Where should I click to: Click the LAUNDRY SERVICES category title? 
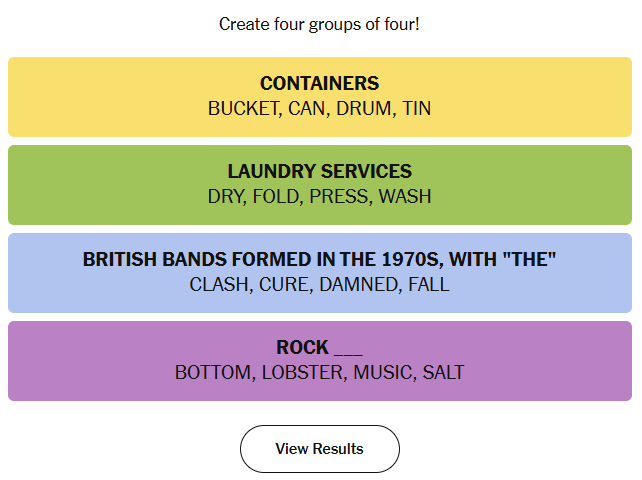[319, 172]
